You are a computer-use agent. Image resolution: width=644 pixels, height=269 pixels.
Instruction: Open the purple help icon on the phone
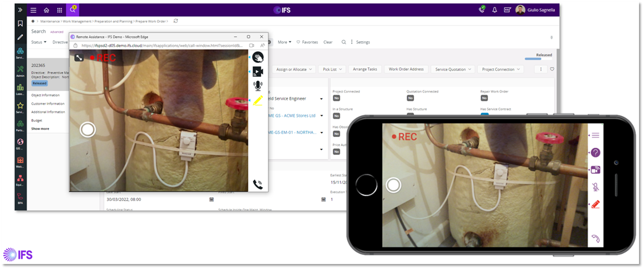[595, 153]
